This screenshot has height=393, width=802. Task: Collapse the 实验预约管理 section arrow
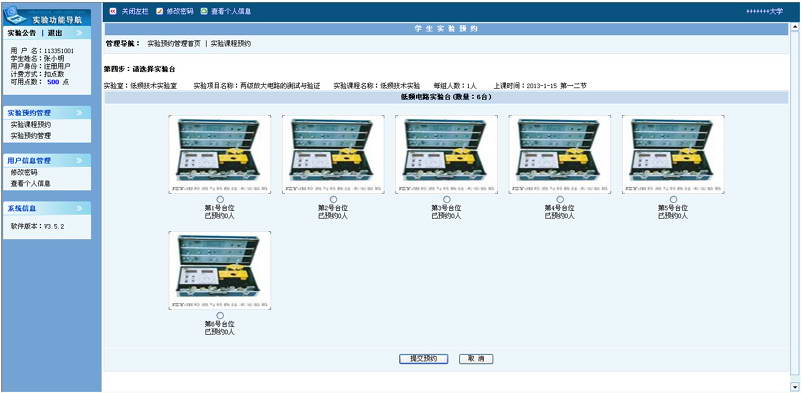[79, 113]
